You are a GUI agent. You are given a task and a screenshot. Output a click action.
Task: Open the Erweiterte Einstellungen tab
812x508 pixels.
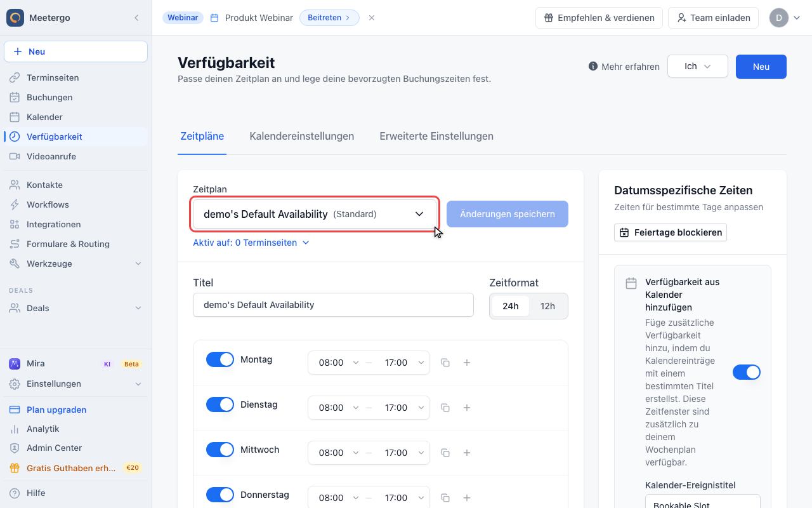[x=436, y=136]
